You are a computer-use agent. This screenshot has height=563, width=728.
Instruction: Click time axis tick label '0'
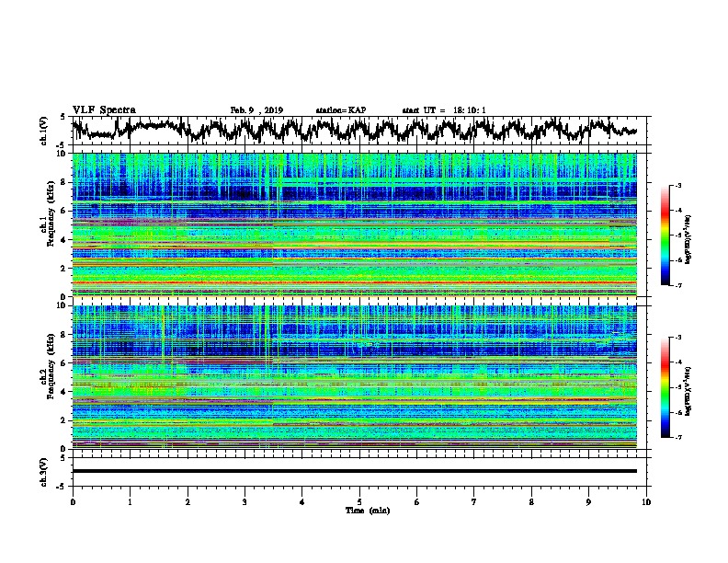click(73, 502)
